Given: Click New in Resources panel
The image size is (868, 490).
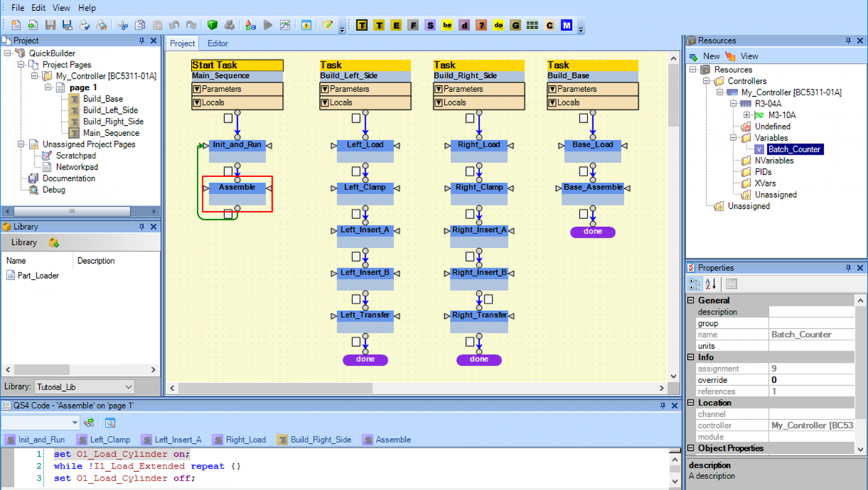Looking at the screenshot, I should (x=705, y=56).
